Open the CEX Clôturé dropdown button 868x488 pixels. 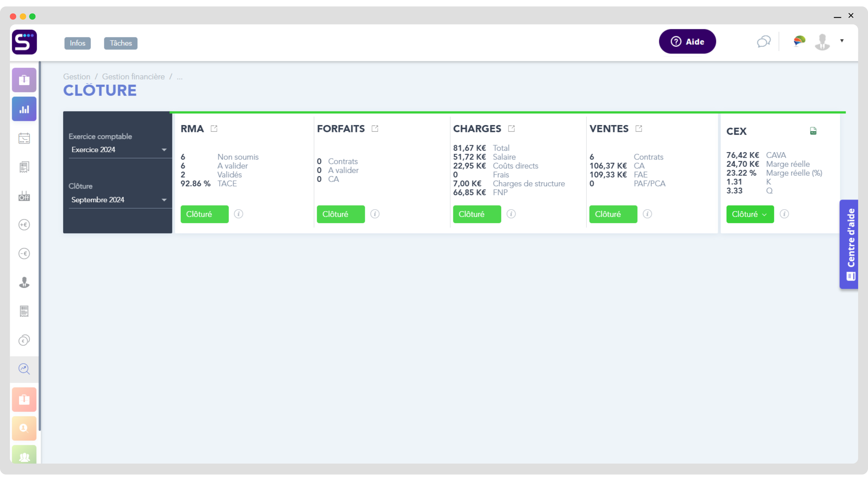pyautogui.click(x=750, y=214)
